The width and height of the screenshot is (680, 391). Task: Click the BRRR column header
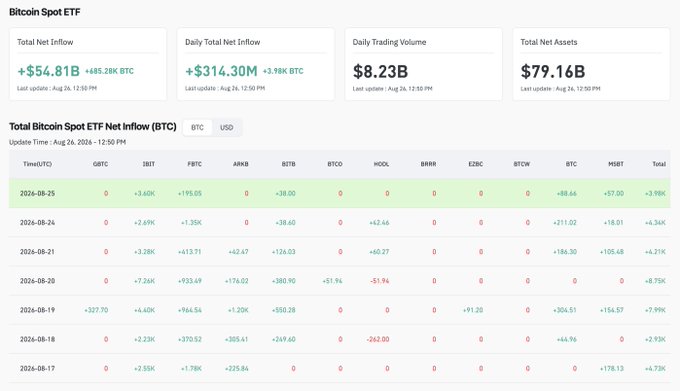428,164
